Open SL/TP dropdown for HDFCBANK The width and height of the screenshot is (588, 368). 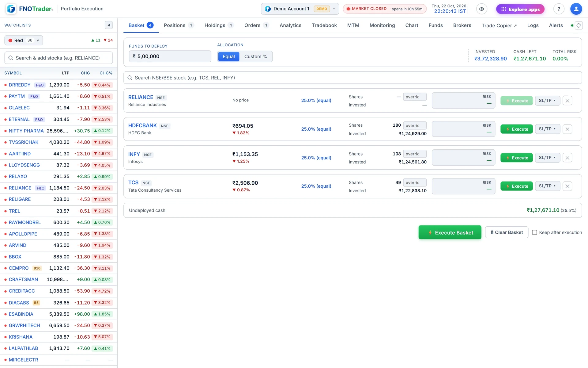(x=548, y=129)
